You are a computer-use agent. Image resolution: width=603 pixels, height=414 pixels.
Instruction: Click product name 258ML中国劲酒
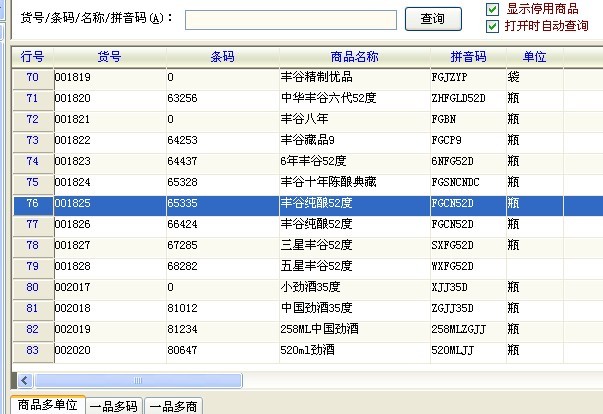(319, 329)
